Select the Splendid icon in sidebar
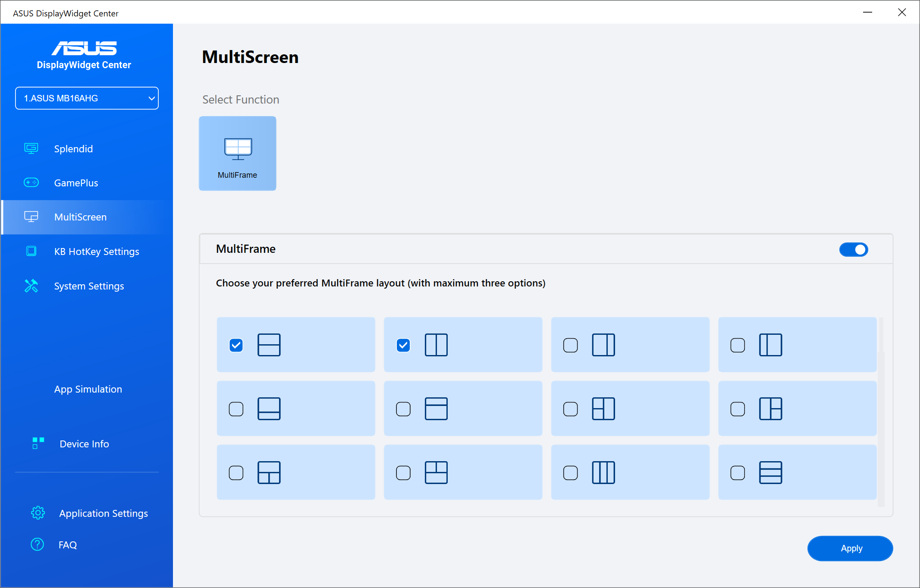Screen dimensions: 920x588 [31, 148]
